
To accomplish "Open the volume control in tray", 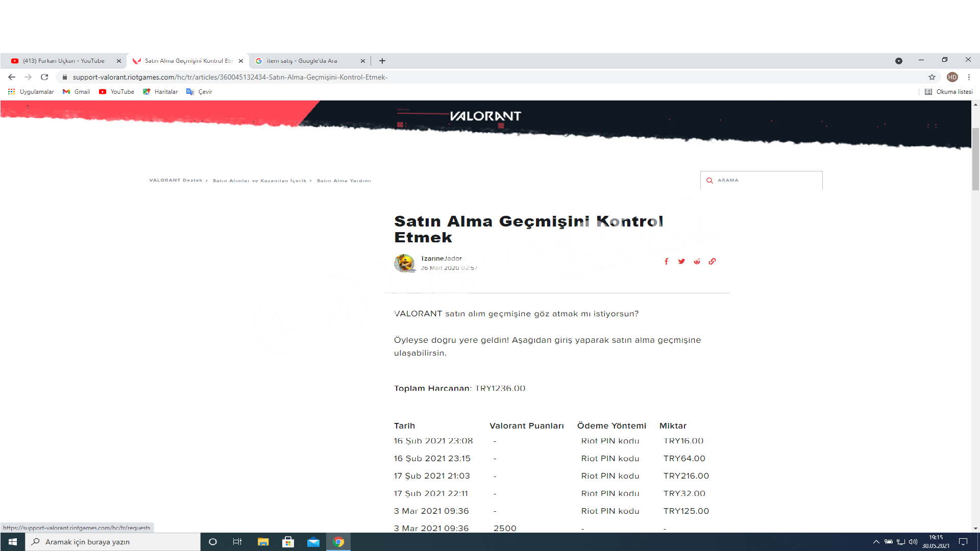I will point(913,542).
